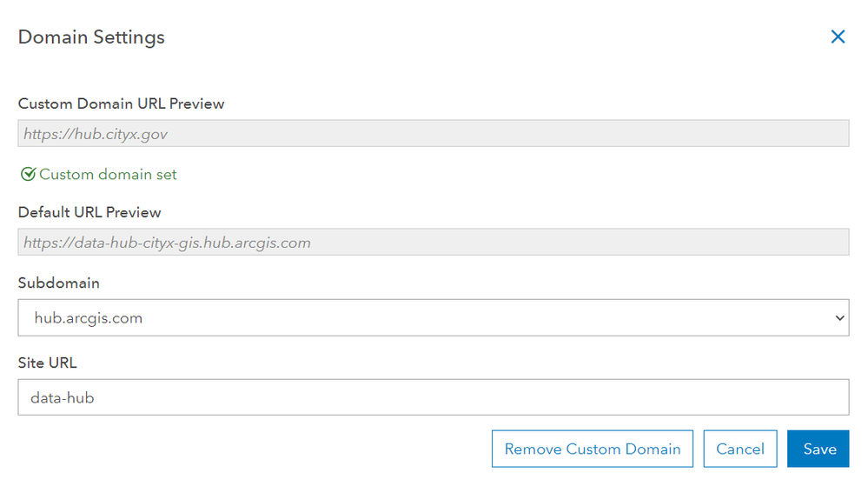Cancel the domain changes
This screenshot has width=868, height=486.
(739, 449)
